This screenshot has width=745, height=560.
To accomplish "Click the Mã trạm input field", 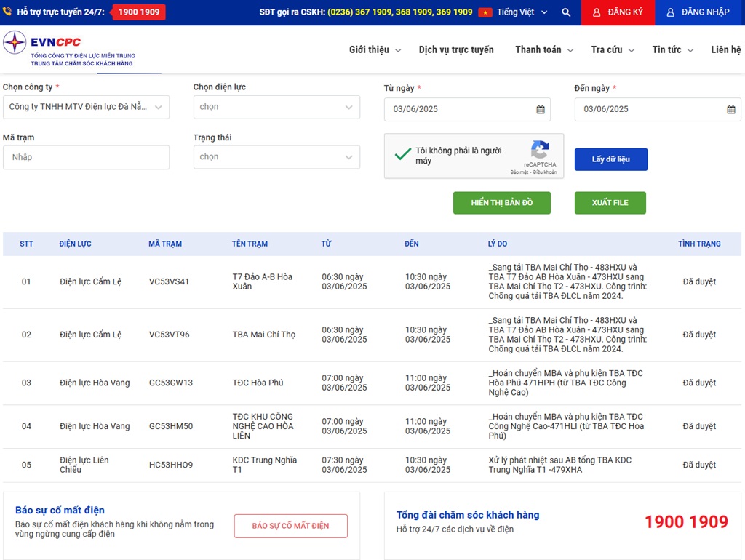I will point(86,157).
